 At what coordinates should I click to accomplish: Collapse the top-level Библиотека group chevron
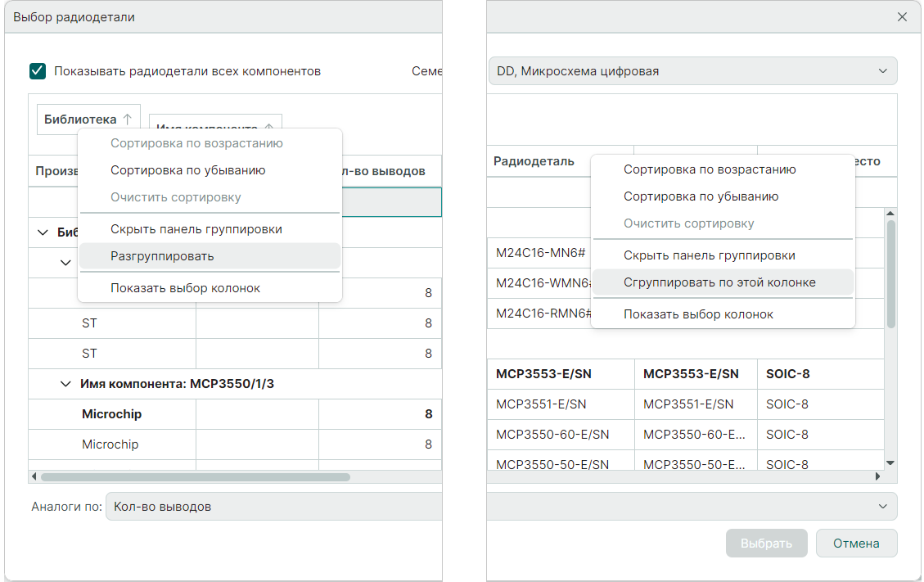[x=43, y=232]
